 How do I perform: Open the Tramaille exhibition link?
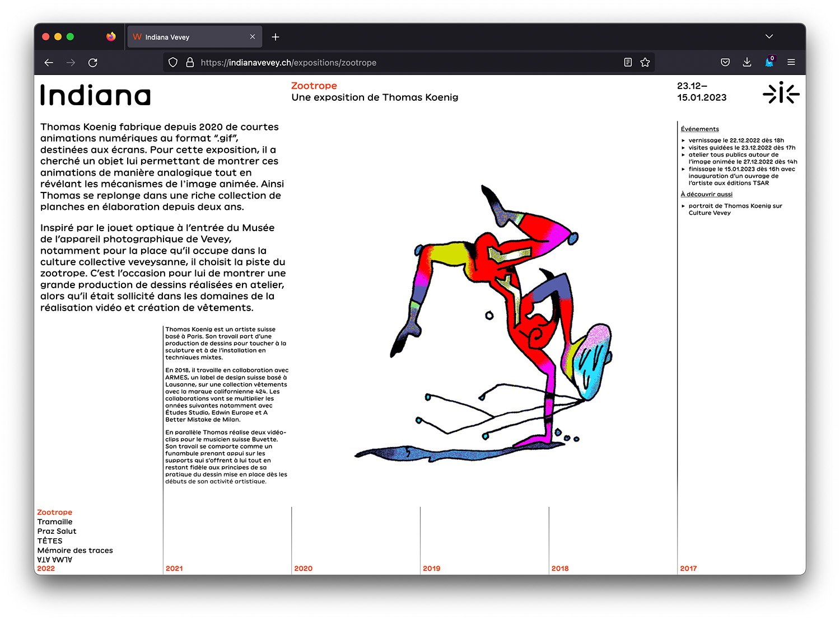click(55, 522)
